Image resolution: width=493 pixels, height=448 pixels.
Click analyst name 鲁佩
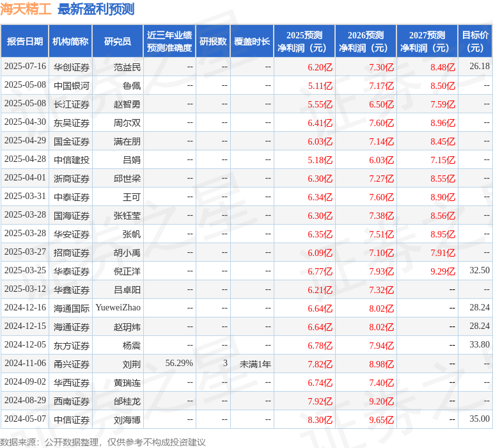coord(132,86)
